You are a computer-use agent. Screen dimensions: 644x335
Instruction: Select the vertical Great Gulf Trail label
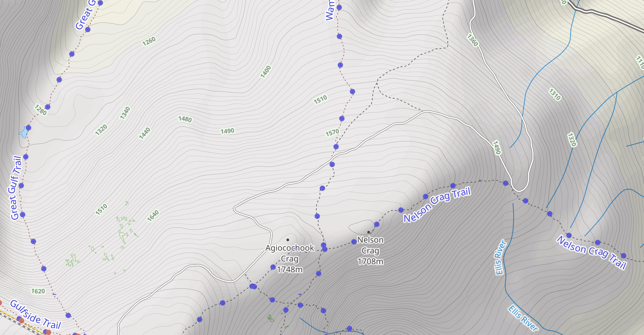15,188
